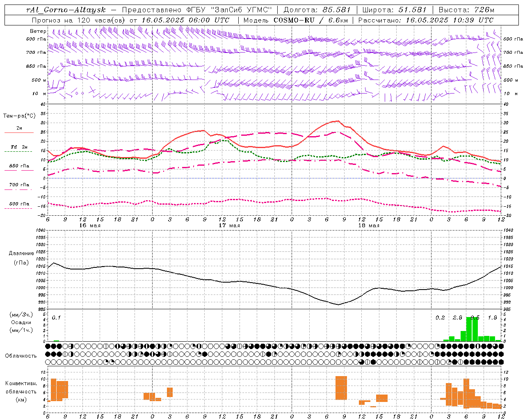Click the lowest point of the pressure curve
The width and height of the screenshot is (525, 420).
338,304
